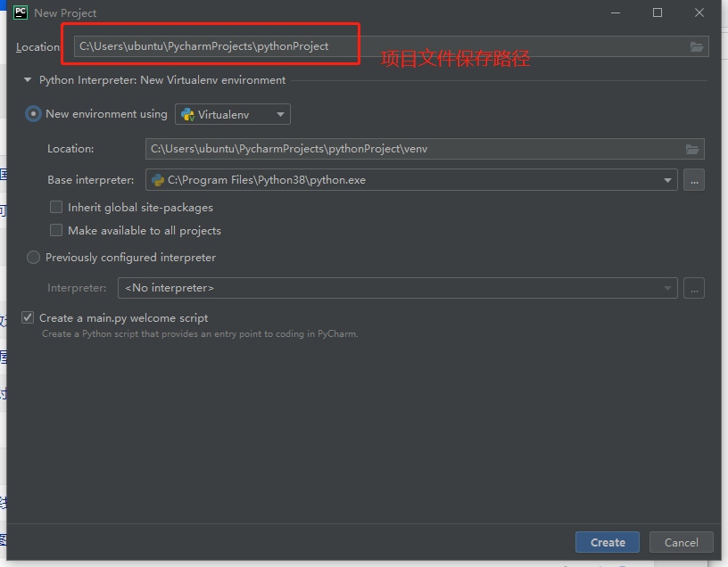Click the Python Interpreter: New Virtualenv environment header
This screenshot has height=567, width=728.
(x=162, y=80)
